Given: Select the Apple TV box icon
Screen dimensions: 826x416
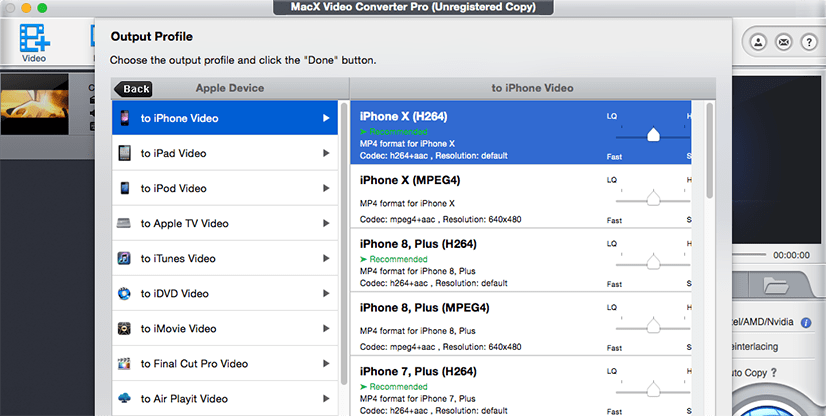Looking at the screenshot, I should pos(124,223).
